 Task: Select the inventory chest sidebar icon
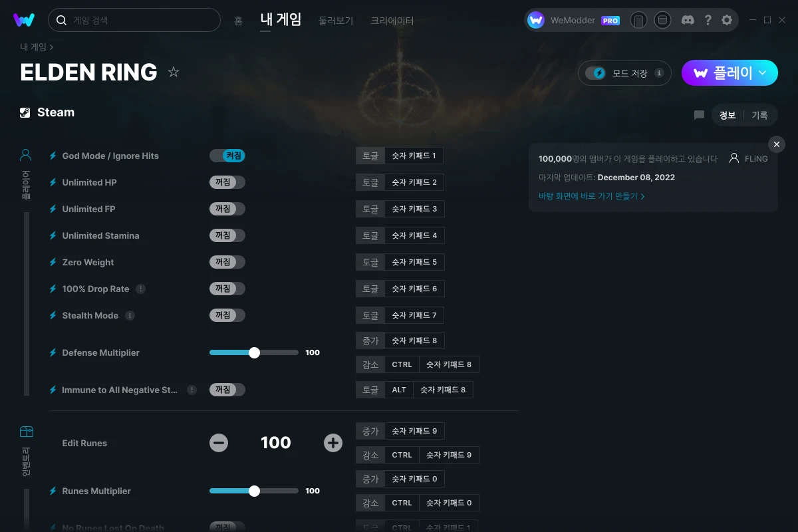[26, 432]
